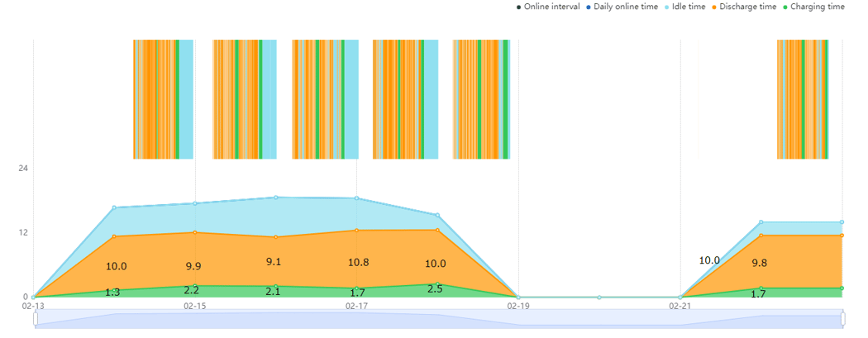Toggle the Online interval legend series
The height and width of the screenshot is (338, 868).
(x=548, y=7)
